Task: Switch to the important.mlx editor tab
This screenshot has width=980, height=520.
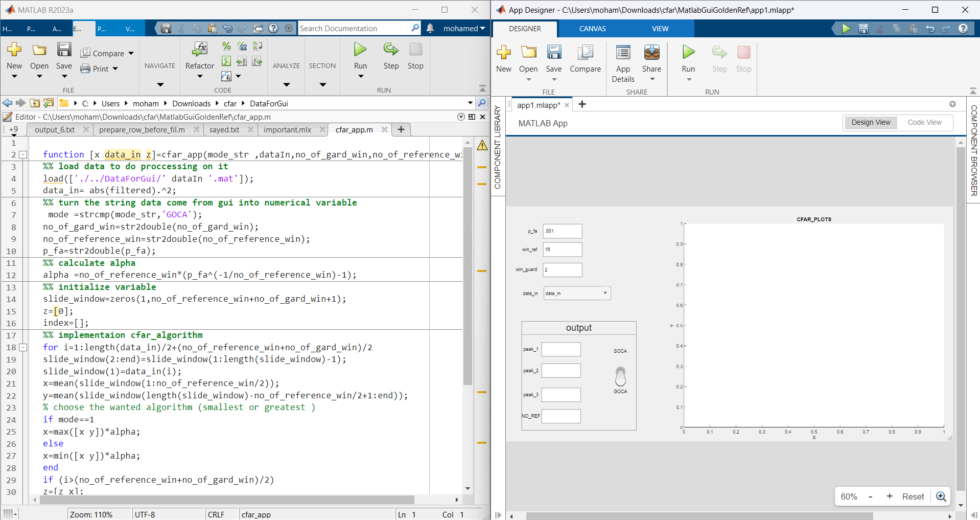Action: coord(287,130)
